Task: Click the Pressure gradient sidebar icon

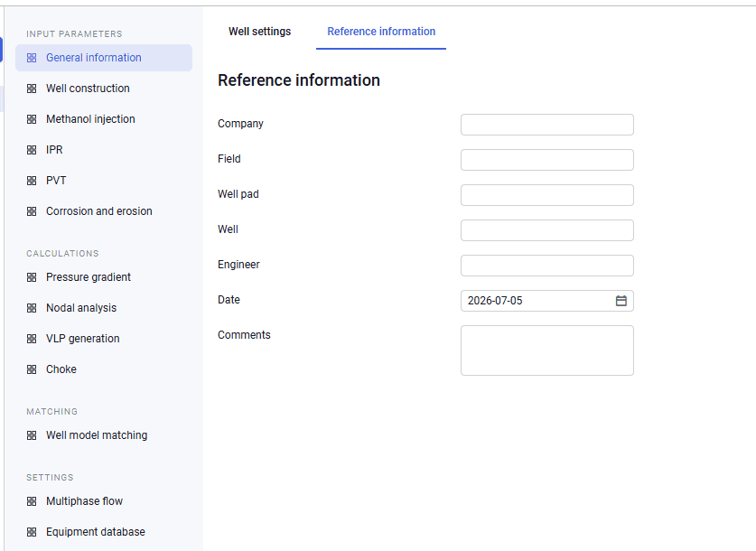Action: 32,277
